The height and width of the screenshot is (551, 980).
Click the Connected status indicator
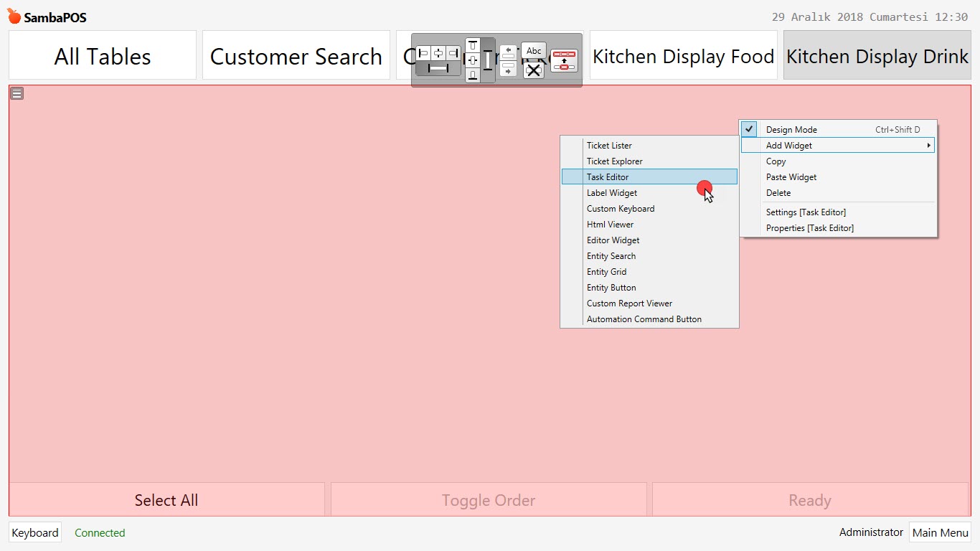100,532
